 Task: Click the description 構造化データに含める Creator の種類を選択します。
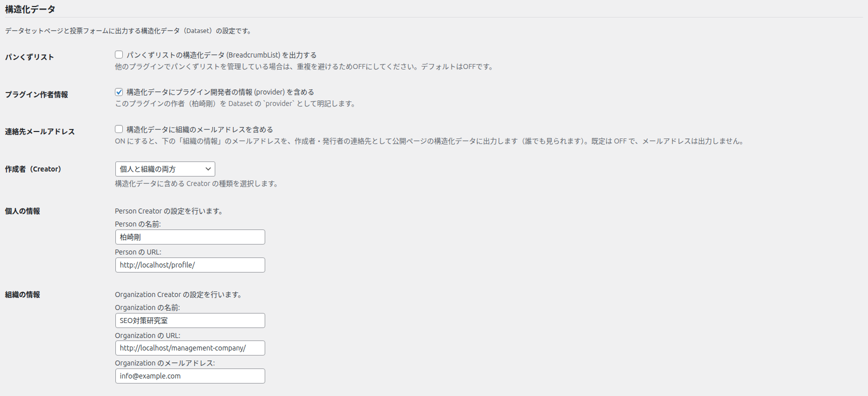(198, 183)
